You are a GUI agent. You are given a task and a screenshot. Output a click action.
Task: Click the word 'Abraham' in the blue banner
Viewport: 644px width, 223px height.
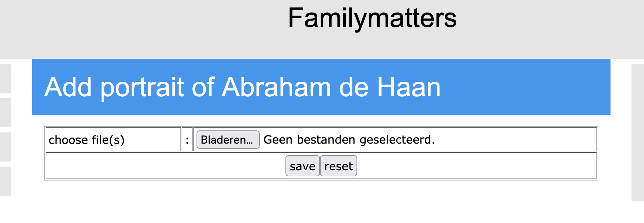276,87
